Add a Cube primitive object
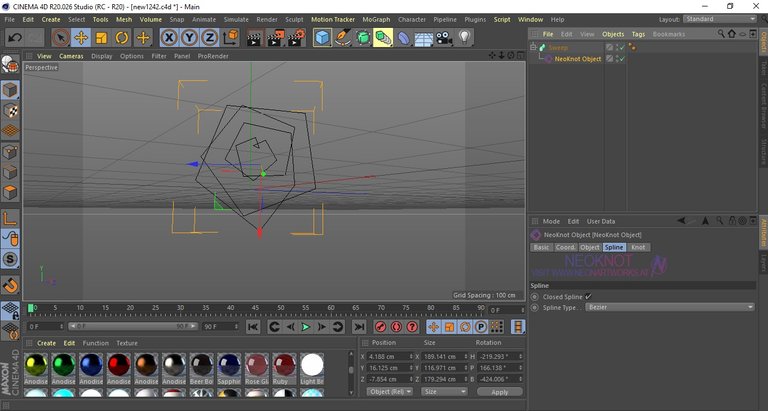 (x=322, y=38)
